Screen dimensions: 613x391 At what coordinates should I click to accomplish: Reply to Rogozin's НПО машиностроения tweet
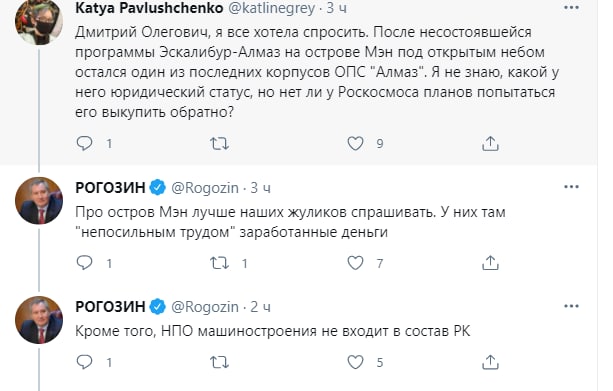point(84,362)
